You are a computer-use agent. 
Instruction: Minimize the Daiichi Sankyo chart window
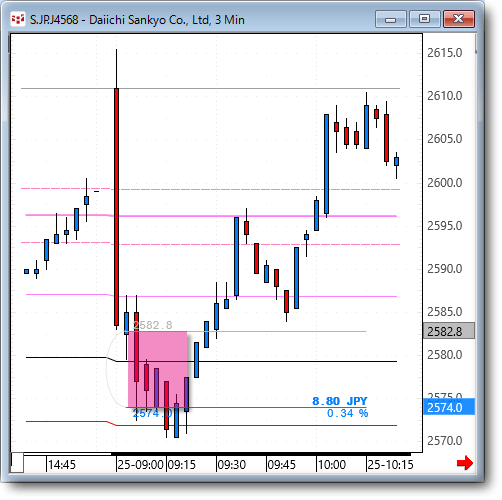[x=391, y=19]
